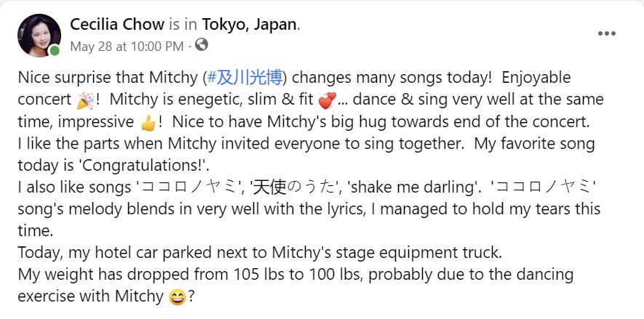Click the '105 lbs' weight text
Screen dimensions: 644x319
coord(259,274)
